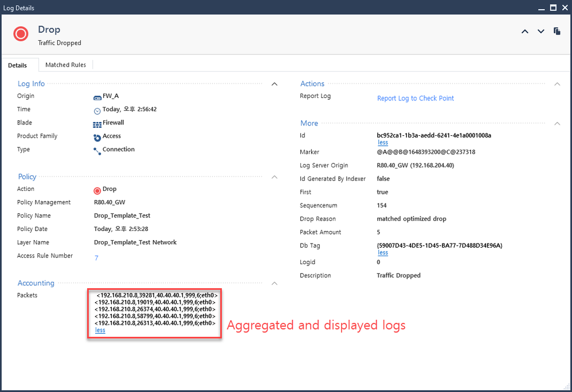Collapse the More section
Screen dimensions: 572x392
pos(557,124)
